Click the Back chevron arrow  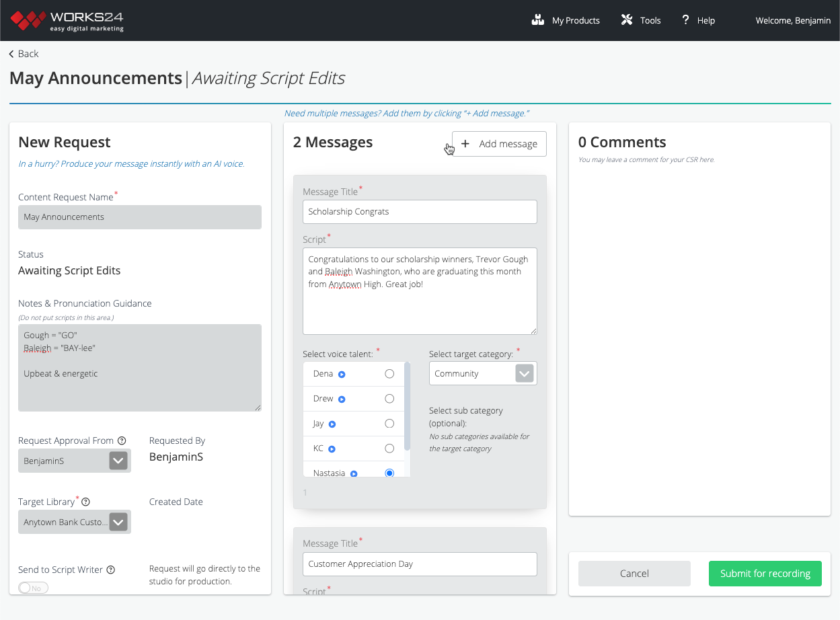click(11, 54)
